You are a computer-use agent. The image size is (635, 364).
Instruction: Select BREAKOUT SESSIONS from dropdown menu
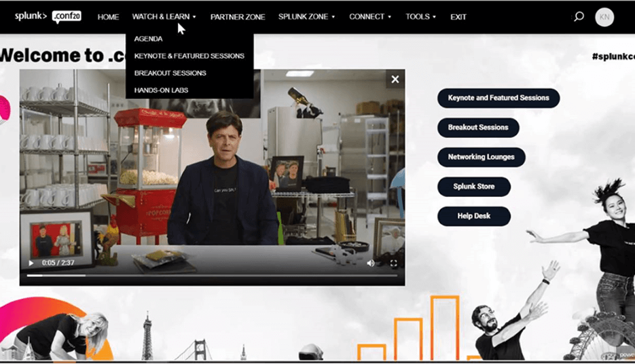(x=170, y=73)
